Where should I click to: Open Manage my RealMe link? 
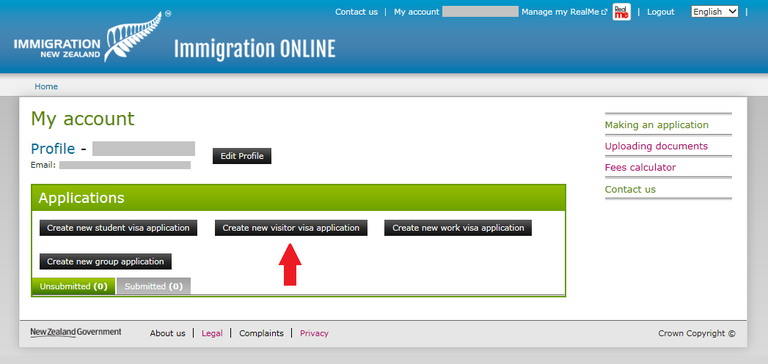coord(564,12)
